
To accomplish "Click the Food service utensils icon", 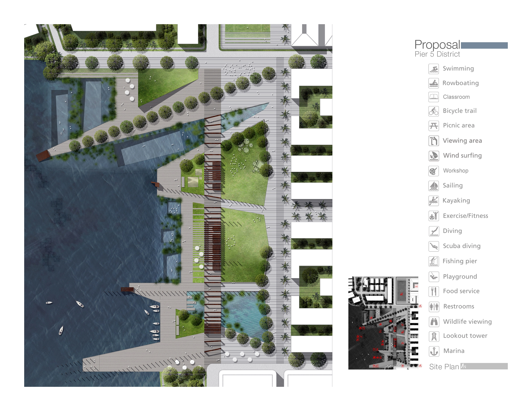I will pos(434,291).
